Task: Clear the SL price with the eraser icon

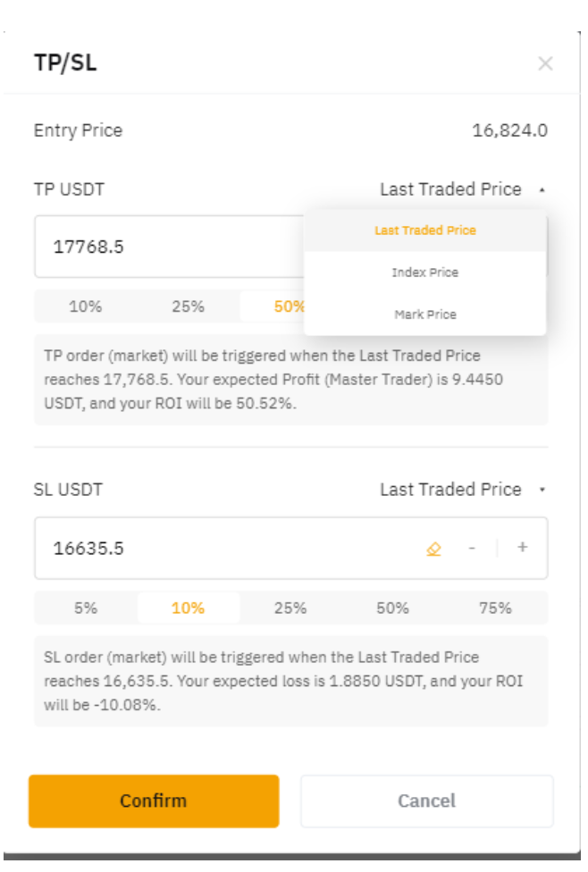Action: (x=433, y=548)
